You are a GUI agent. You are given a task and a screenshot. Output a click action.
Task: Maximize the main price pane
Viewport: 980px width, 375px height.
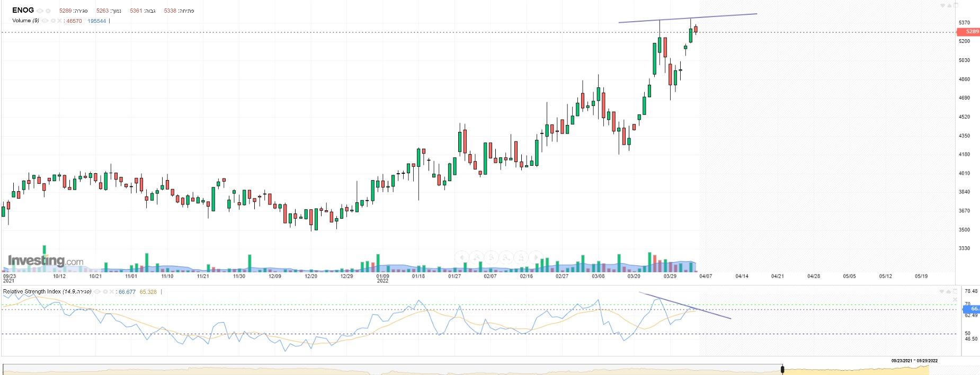coord(956,5)
